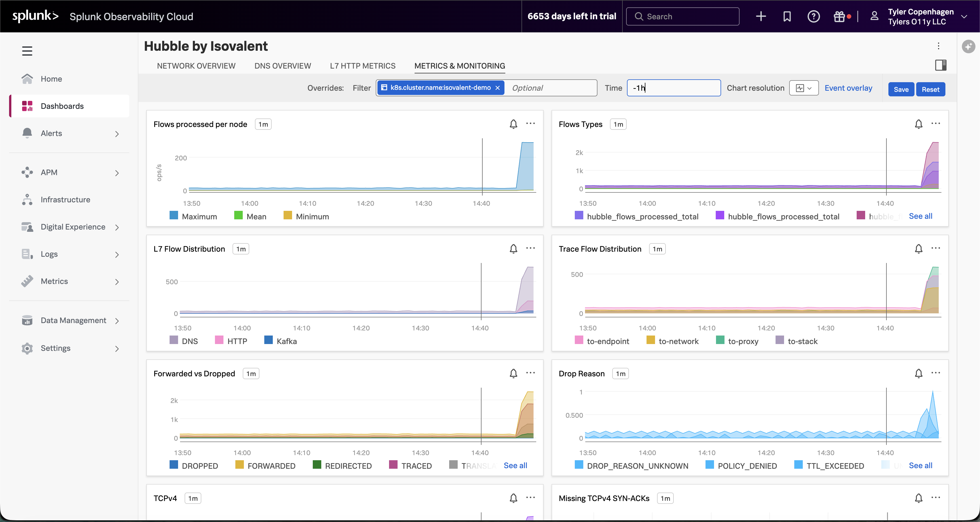
Task: Open the Chart resolution dropdown
Action: pyautogui.click(x=803, y=88)
